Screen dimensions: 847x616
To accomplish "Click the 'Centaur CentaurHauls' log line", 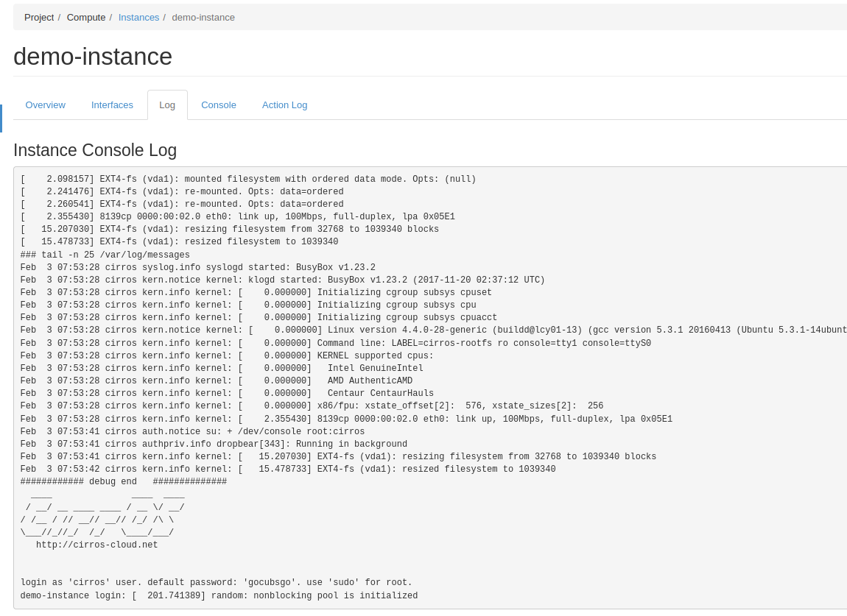I will 227,393.
